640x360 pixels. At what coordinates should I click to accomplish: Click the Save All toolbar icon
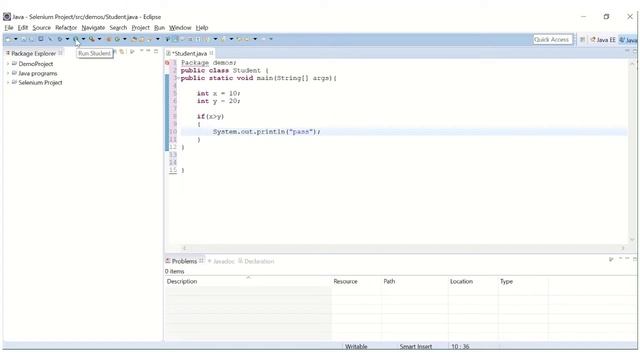(31, 39)
